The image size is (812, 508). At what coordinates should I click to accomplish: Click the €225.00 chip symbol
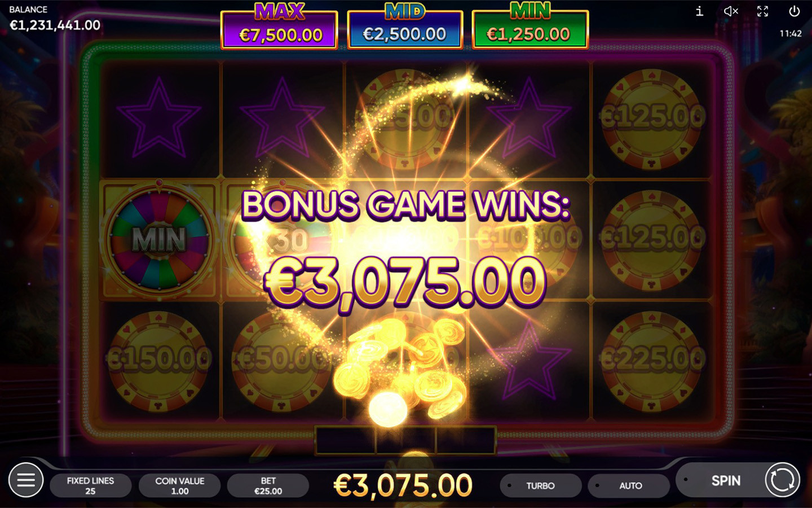[652, 359]
